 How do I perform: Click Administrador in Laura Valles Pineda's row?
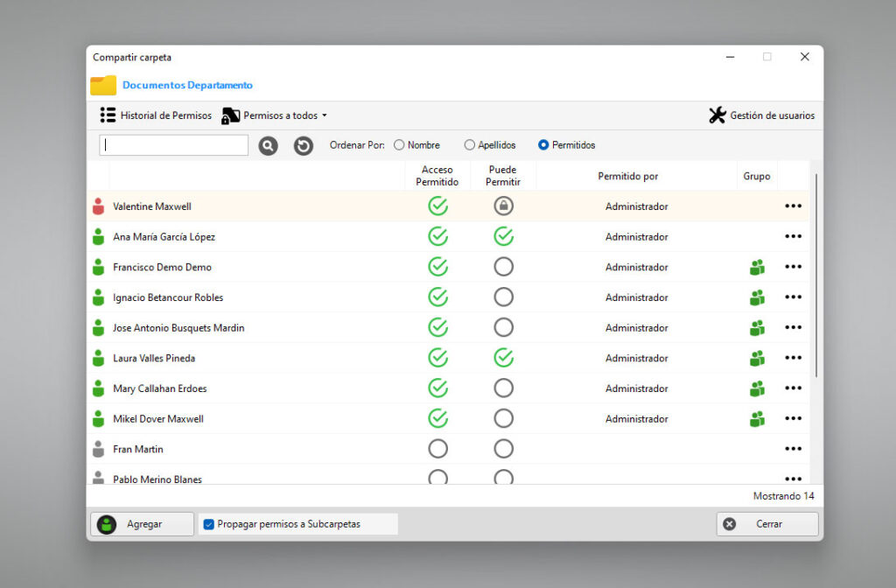[637, 358]
